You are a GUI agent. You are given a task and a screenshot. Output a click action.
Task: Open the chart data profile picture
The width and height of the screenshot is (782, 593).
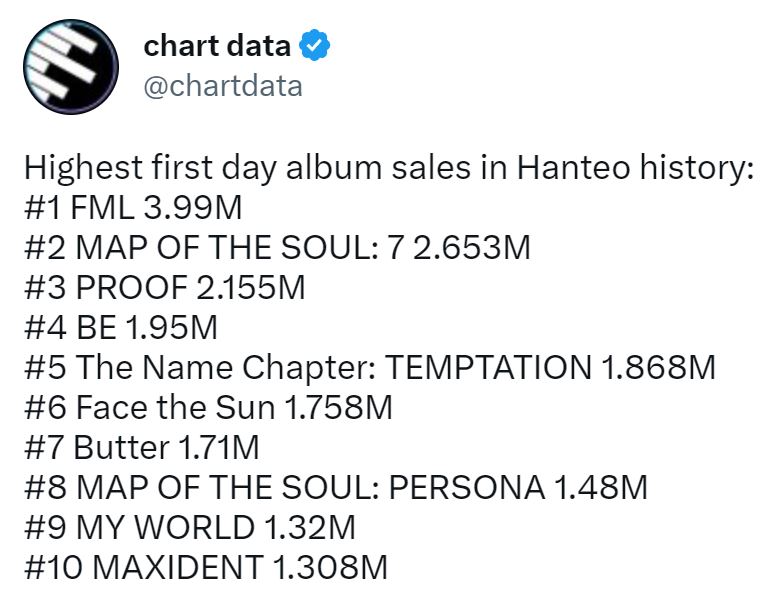[x=70, y=66]
